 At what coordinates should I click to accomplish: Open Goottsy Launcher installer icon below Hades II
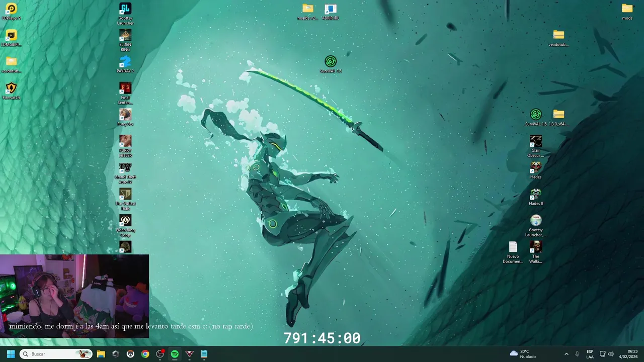coord(536,226)
